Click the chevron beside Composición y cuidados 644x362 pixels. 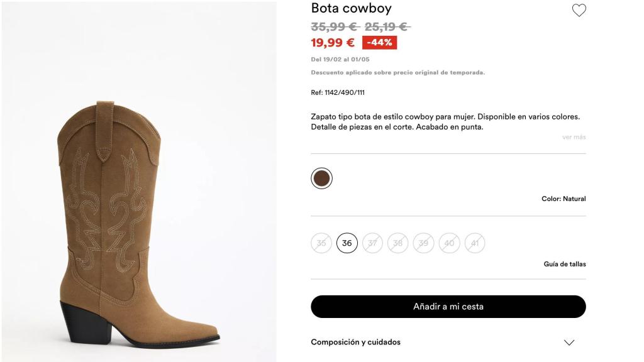click(569, 343)
